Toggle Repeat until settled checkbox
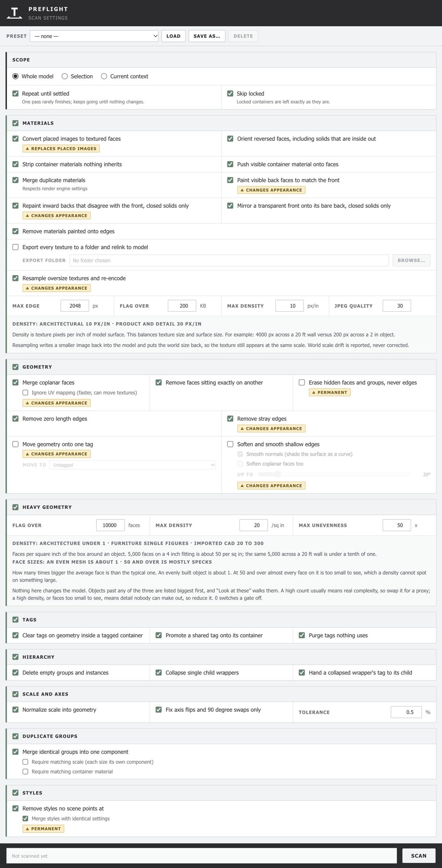Image resolution: width=442 pixels, height=868 pixels. pyautogui.click(x=16, y=94)
